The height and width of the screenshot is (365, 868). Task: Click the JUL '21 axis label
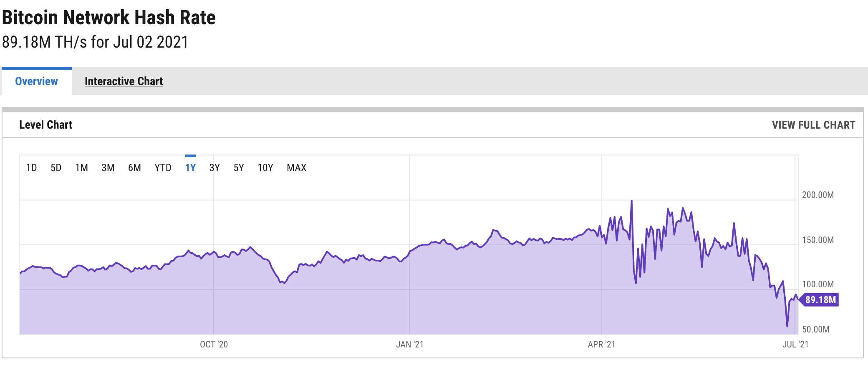click(x=795, y=345)
